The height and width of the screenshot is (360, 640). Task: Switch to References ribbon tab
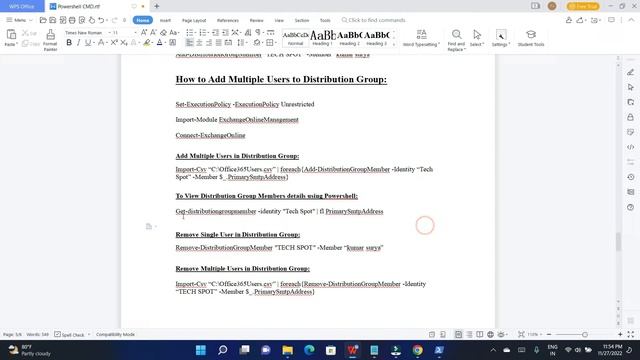(x=228, y=20)
